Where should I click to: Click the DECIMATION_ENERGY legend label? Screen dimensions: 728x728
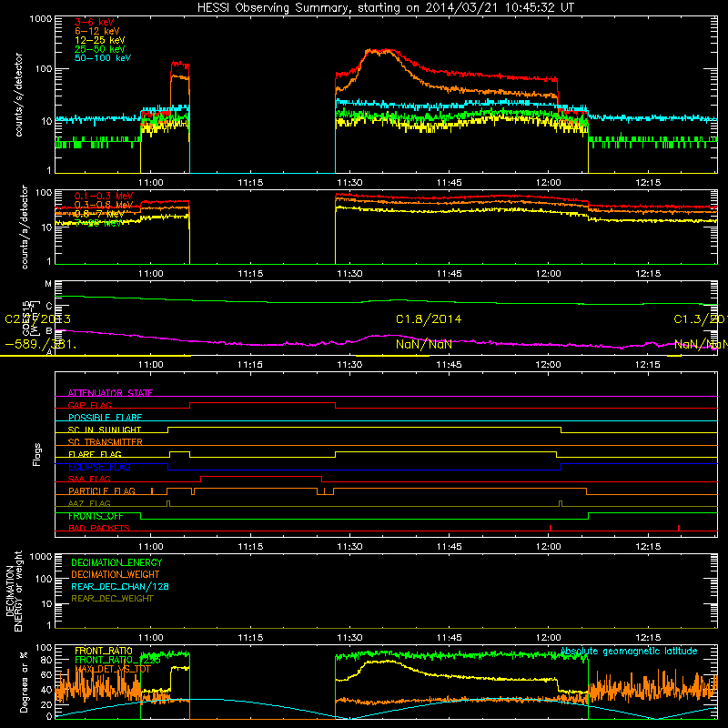point(116,562)
